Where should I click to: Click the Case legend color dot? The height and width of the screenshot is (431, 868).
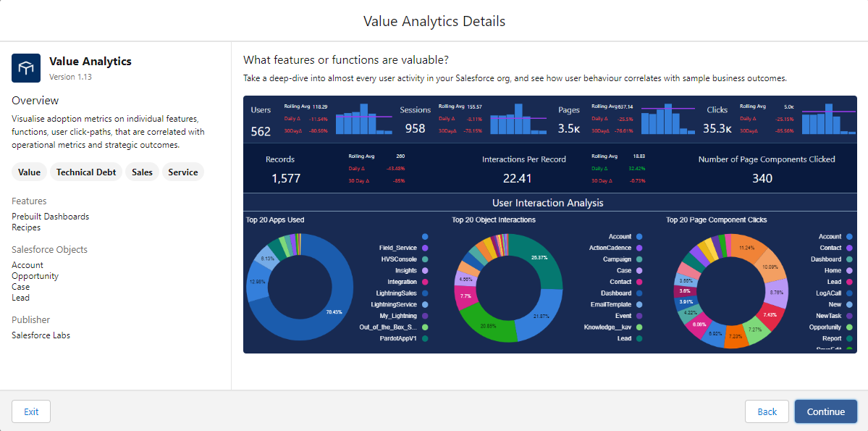click(x=639, y=270)
